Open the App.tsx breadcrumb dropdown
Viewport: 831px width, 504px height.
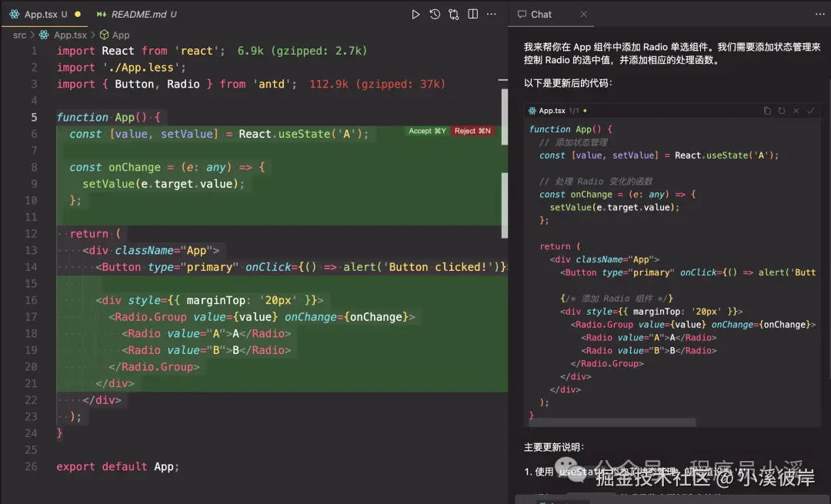pos(70,35)
